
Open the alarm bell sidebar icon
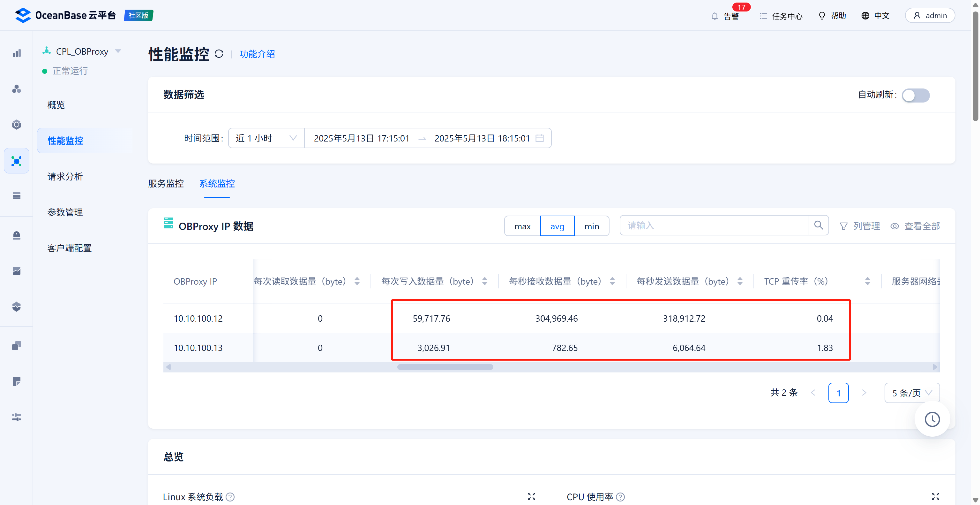point(16,235)
